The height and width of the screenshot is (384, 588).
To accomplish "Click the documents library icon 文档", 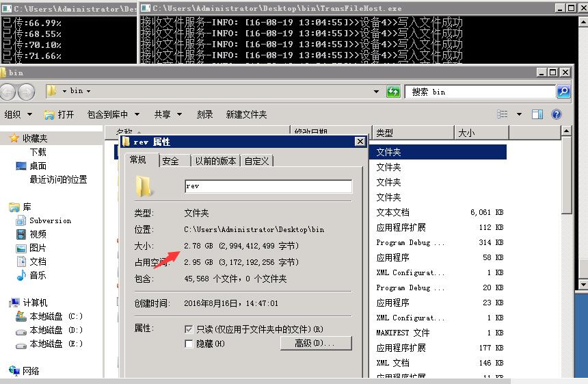I will [x=21, y=261].
